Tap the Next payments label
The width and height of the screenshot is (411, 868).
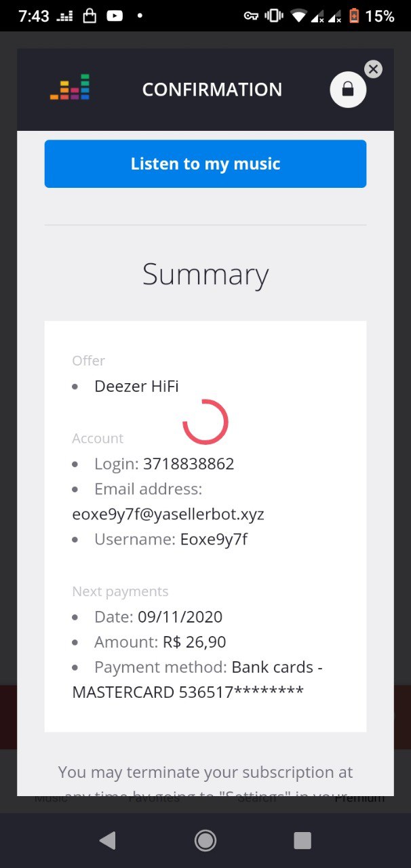pyautogui.click(x=120, y=591)
